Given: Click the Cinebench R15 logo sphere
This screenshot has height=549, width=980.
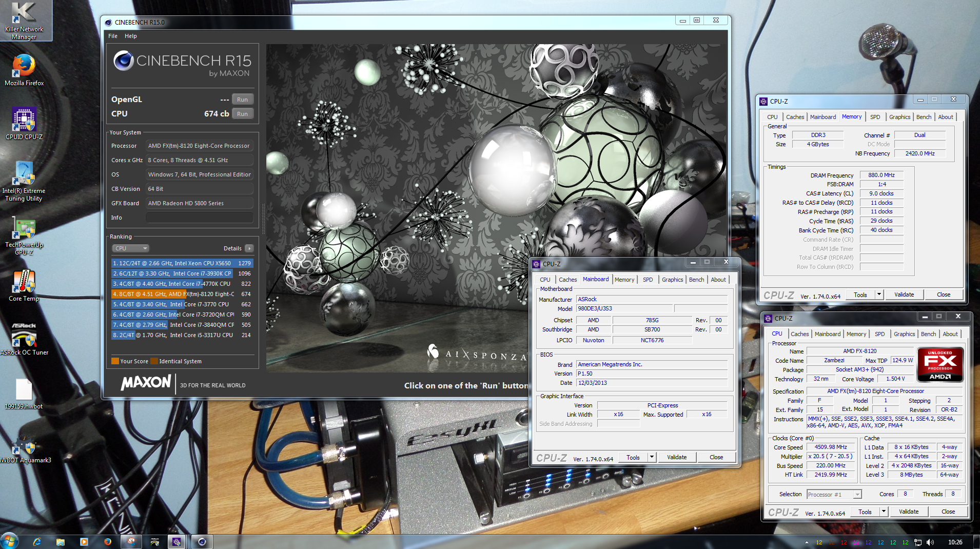Looking at the screenshot, I should [x=124, y=61].
